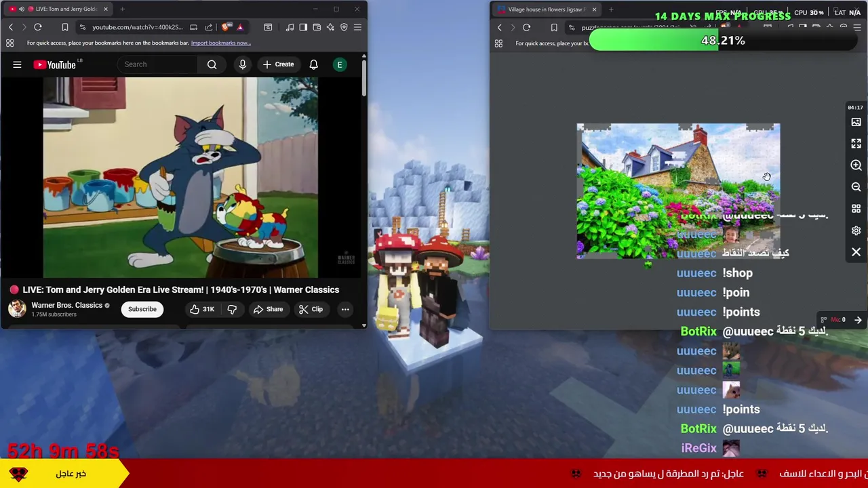Click the village house jigsaw puzzle image
The width and height of the screenshot is (868, 488).
coord(678,191)
